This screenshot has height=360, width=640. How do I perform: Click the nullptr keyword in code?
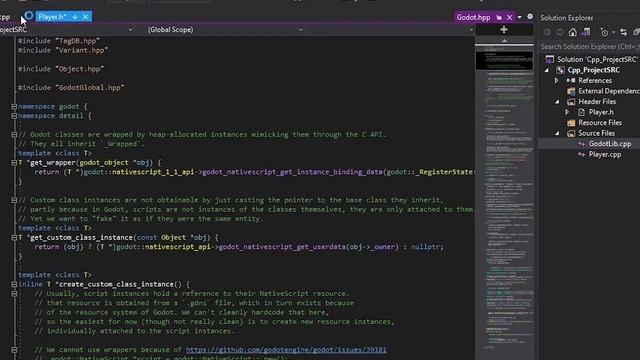click(425, 247)
